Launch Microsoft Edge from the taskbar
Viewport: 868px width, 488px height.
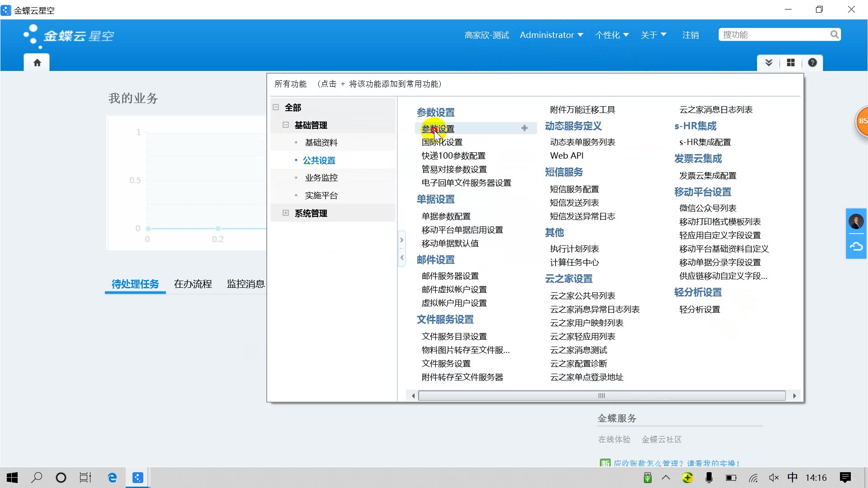(x=112, y=477)
